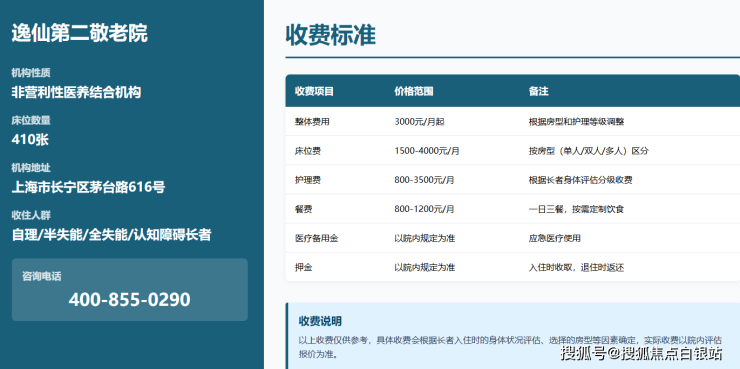Click the price 800-1200元/月
The height and width of the screenshot is (369, 740).
click(x=425, y=209)
